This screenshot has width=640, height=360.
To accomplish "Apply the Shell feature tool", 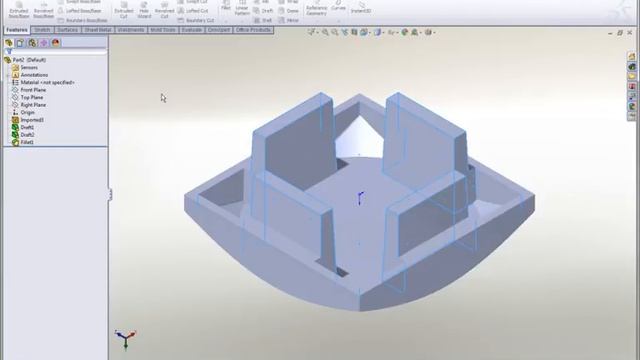I will (263, 20).
